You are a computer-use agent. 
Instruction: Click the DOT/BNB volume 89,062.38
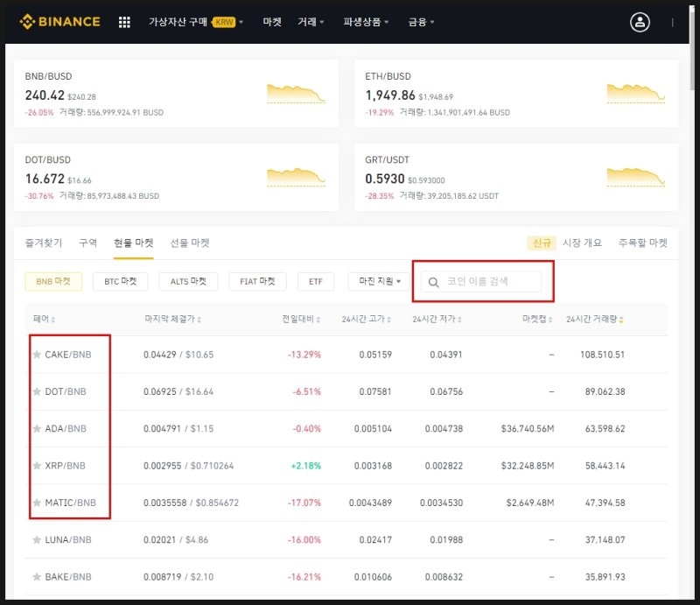(x=605, y=391)
